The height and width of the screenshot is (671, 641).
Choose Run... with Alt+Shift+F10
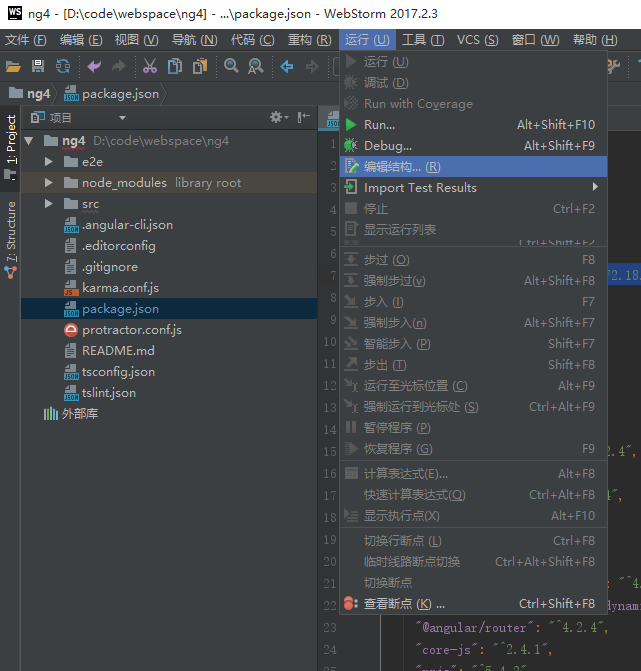tap(473, 125)
